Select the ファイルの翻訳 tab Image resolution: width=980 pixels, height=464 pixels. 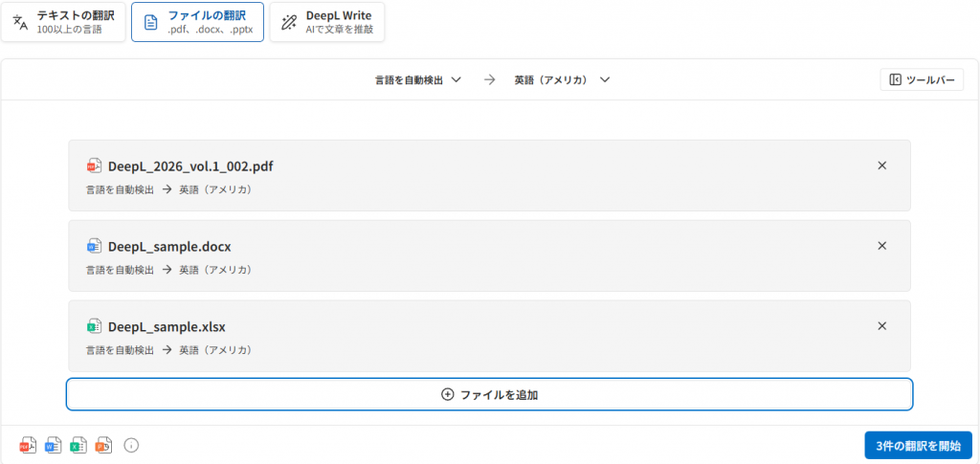point(197,22)
